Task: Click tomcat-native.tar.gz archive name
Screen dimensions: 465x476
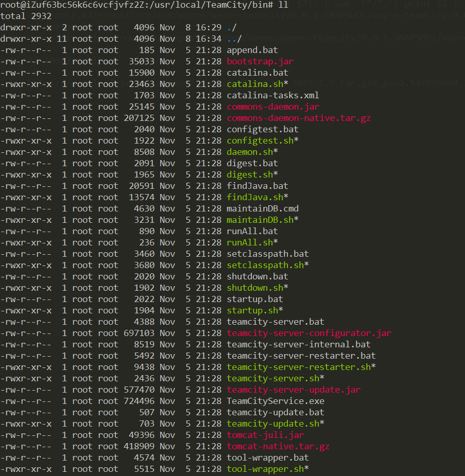Action: (x=278, y=447)
